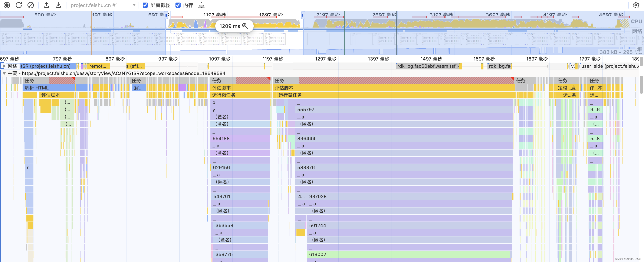Click the collect garbage broom icon
The width and height of the screenshot is (644, 262).
(201, 5)
